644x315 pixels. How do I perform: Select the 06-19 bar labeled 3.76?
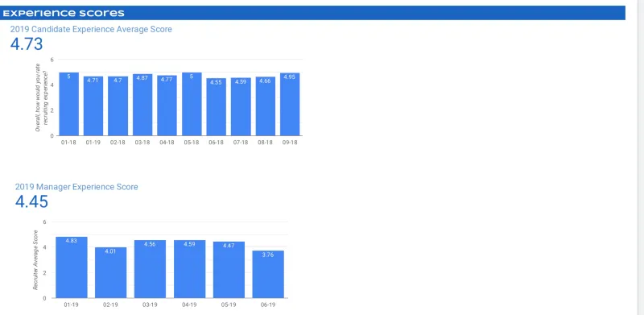(x=268, y=274)
